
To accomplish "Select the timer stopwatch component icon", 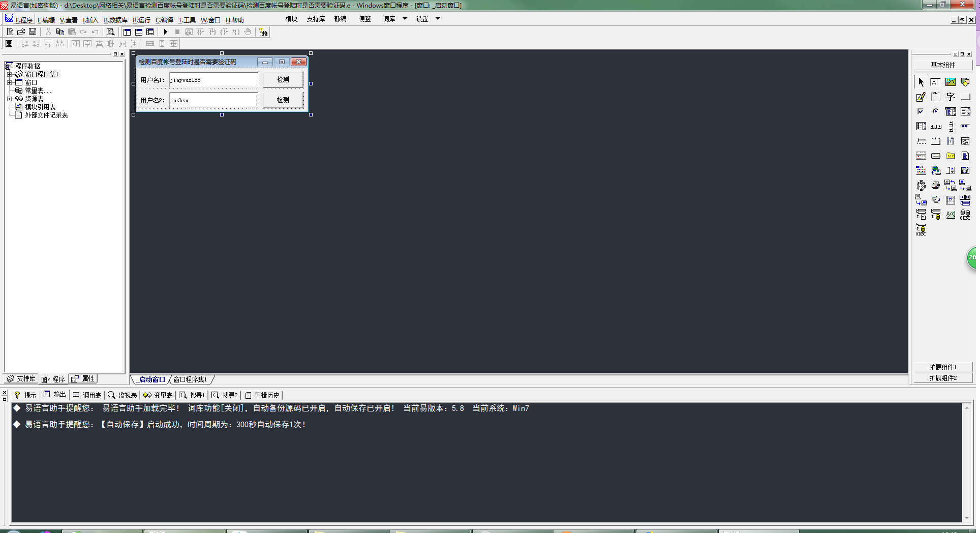I will pos(921,185).
